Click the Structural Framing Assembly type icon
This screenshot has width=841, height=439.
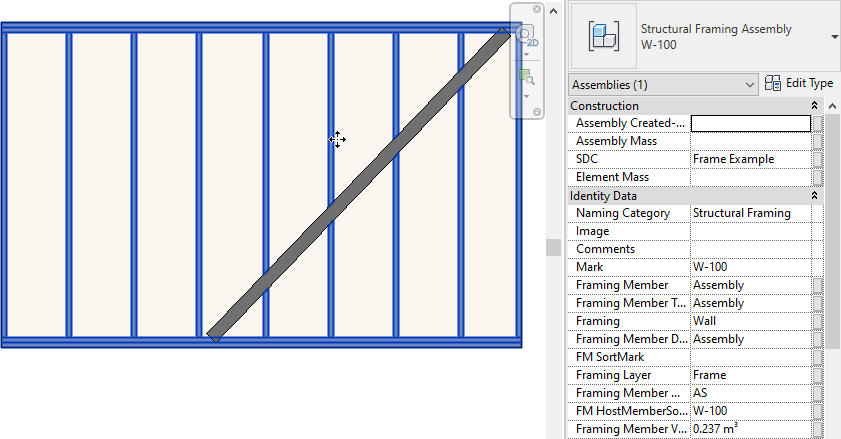(602, 36)
